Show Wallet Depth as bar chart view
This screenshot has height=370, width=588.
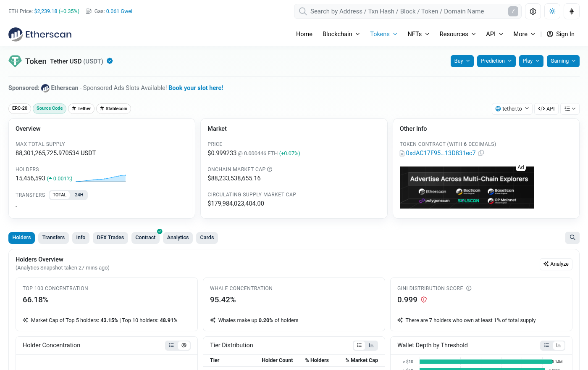(x=559, y=346)
